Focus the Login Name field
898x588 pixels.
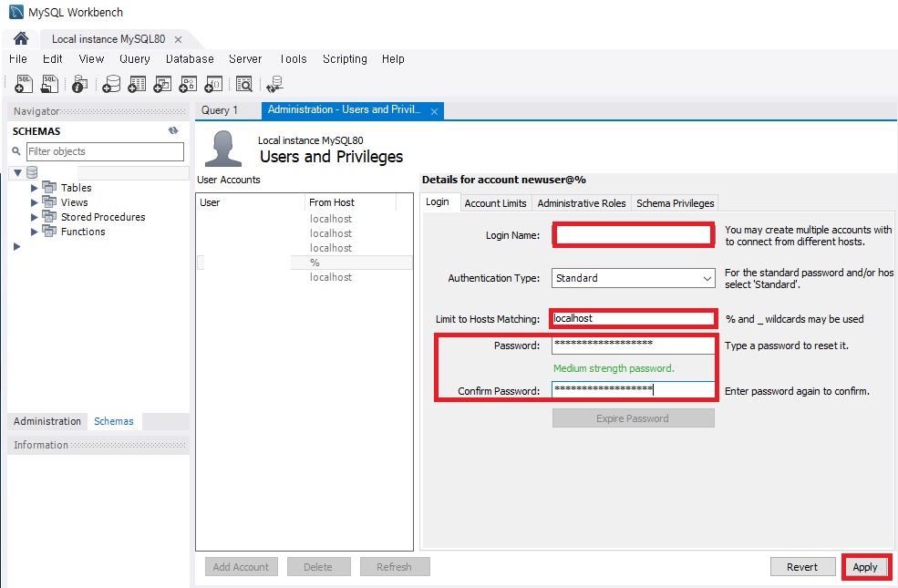[634, 235]
